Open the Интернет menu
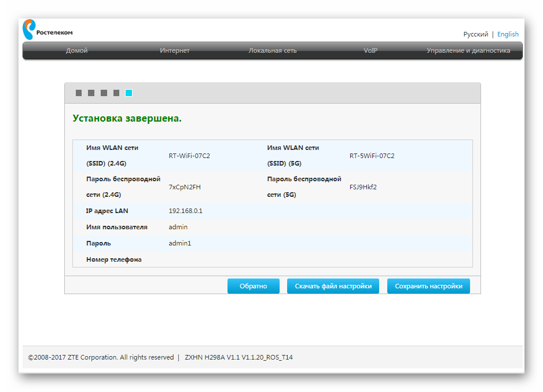Image resolution: width=543 pixels, height=392 pixels. click(x=175, y=50)
